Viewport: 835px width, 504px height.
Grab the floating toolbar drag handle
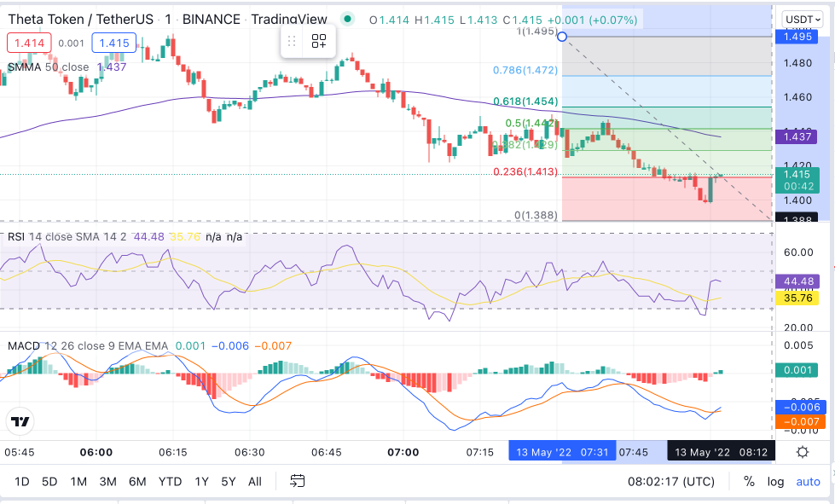point(292,41)
